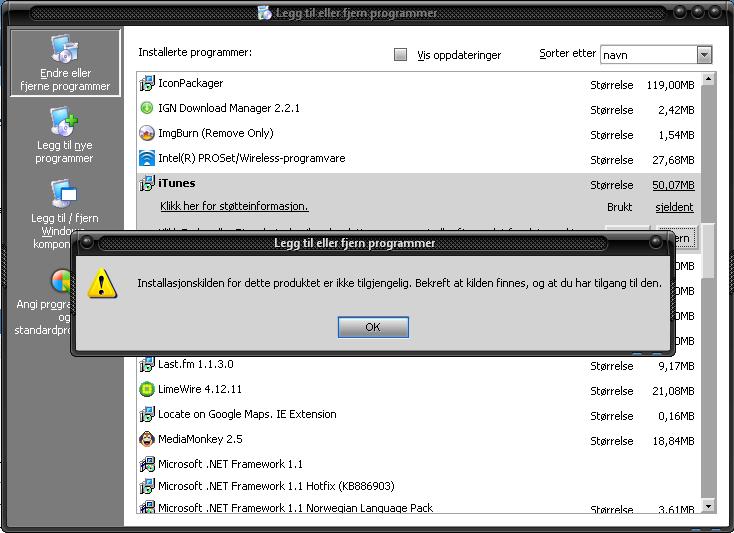The image size is (734, 533).
Task: Click scroll up arrow of program list
Action: [708, 79]
